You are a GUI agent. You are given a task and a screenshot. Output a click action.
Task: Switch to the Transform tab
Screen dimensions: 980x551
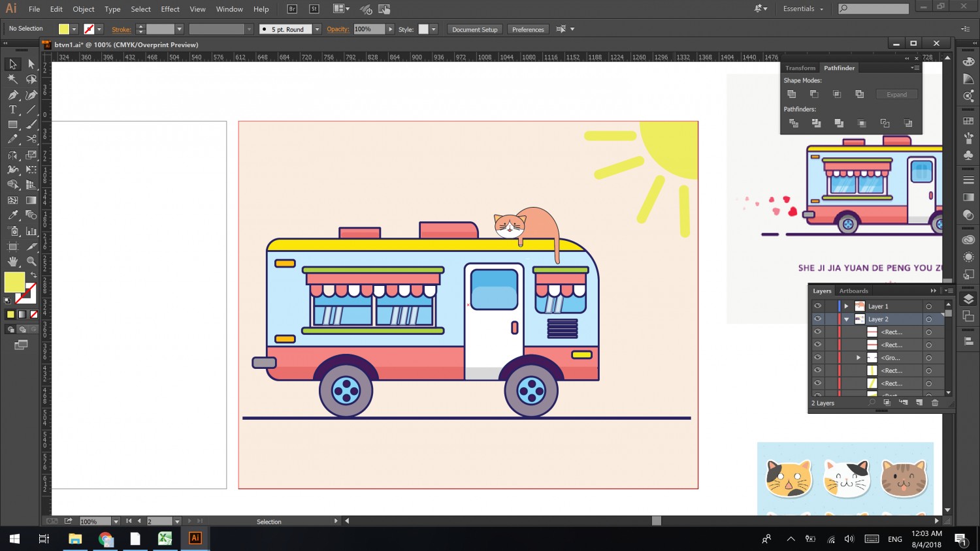pos(800,68)
